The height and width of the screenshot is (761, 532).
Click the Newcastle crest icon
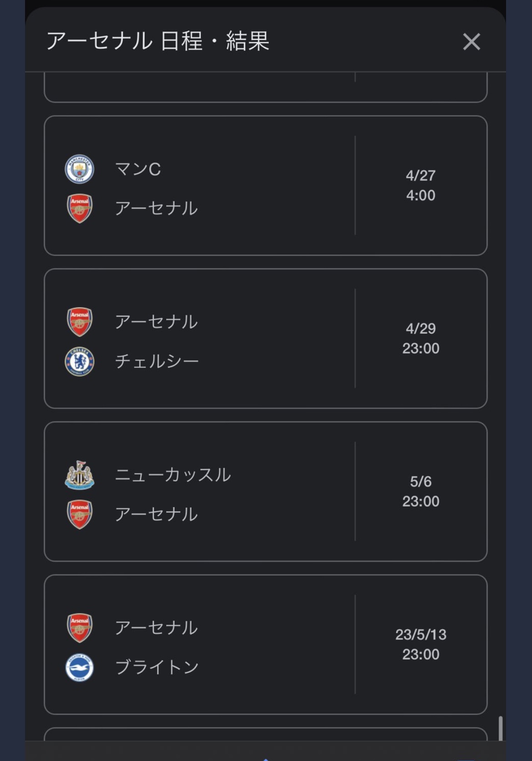coord(80,475)
